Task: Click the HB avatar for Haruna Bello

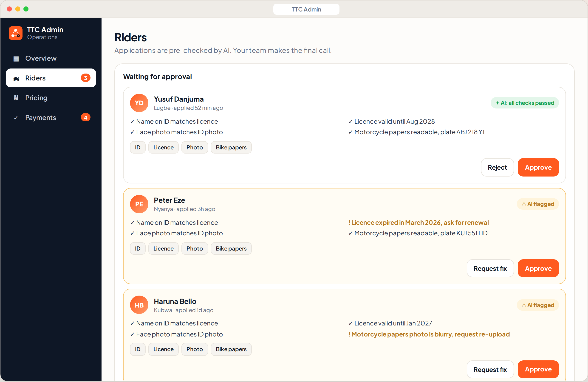Action: 139,305
